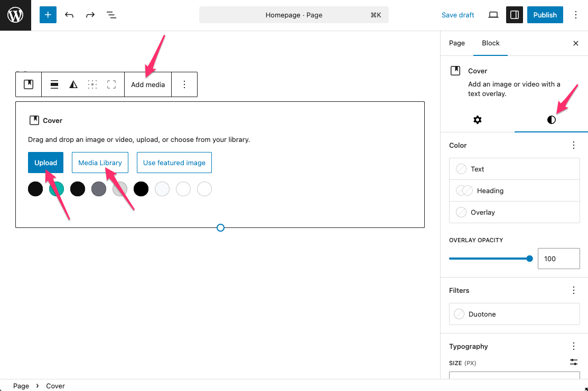
Task: Open block toolbar Options three-dot menu
Action: point(184,84)
